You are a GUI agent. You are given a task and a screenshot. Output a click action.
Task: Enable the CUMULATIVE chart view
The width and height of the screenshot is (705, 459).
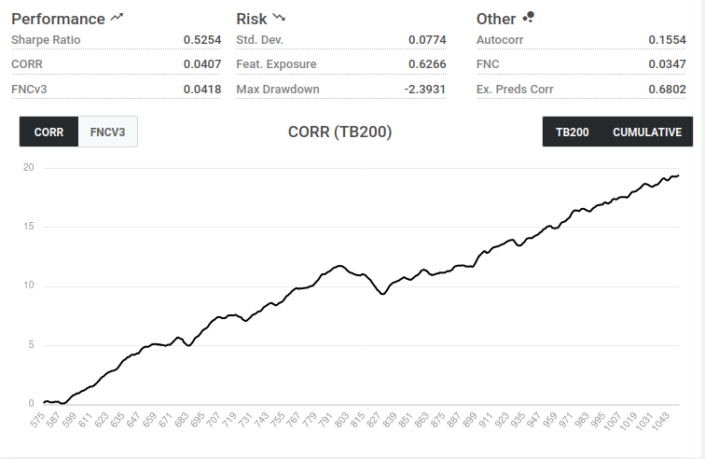click(647, 132)
